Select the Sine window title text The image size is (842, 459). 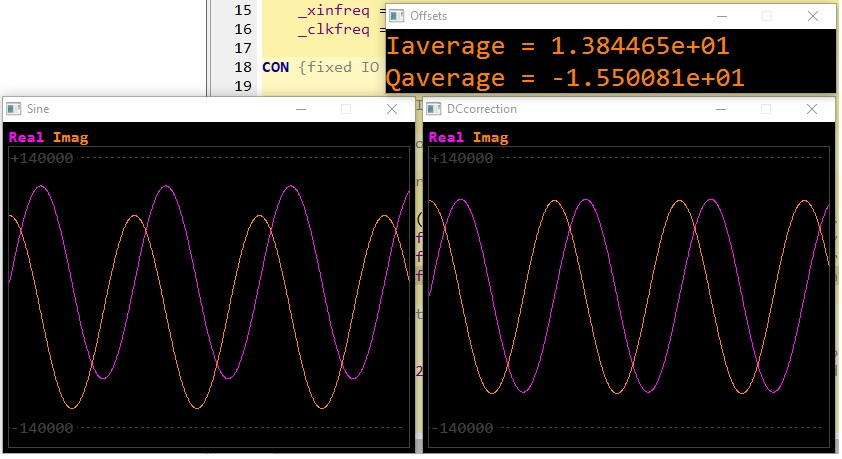38,109
